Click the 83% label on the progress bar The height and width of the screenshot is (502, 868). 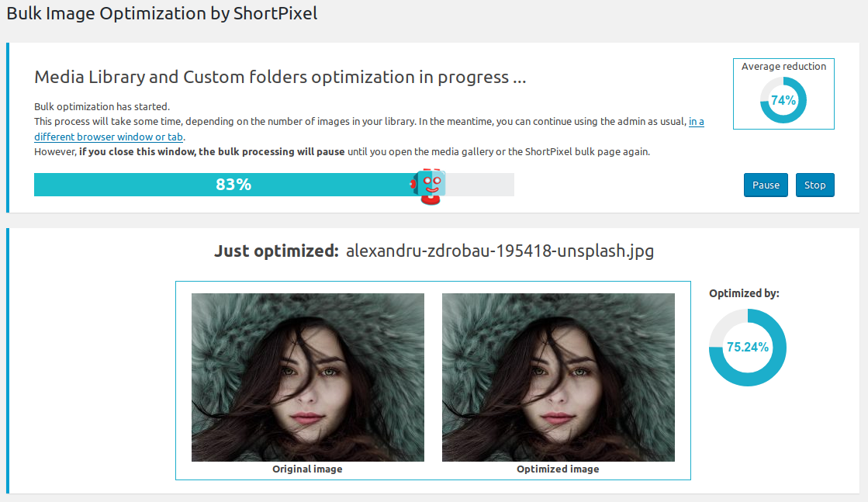tap(233, 185)
